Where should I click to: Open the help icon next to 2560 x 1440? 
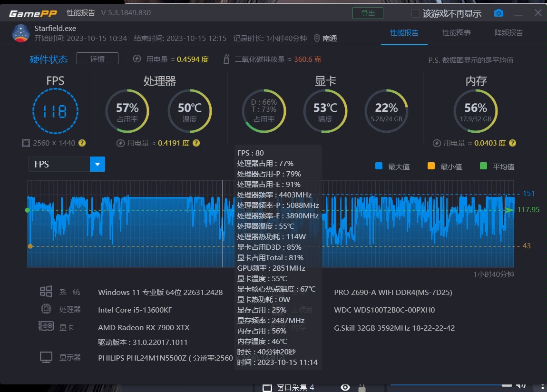pos(82,143)
